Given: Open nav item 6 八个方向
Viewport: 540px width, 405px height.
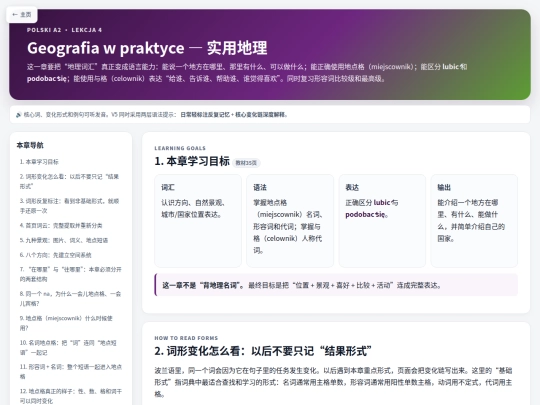Looking at the screenshot, I should coord(55,255).
